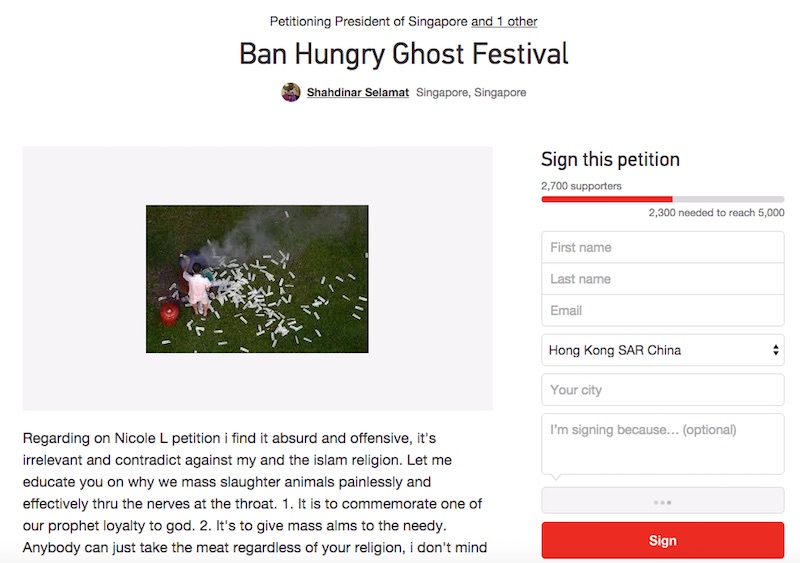The width and height of the screenshot is (800, 563).
Task: Focus the "I'm signing because" comment box
Action: coord(662,443)
